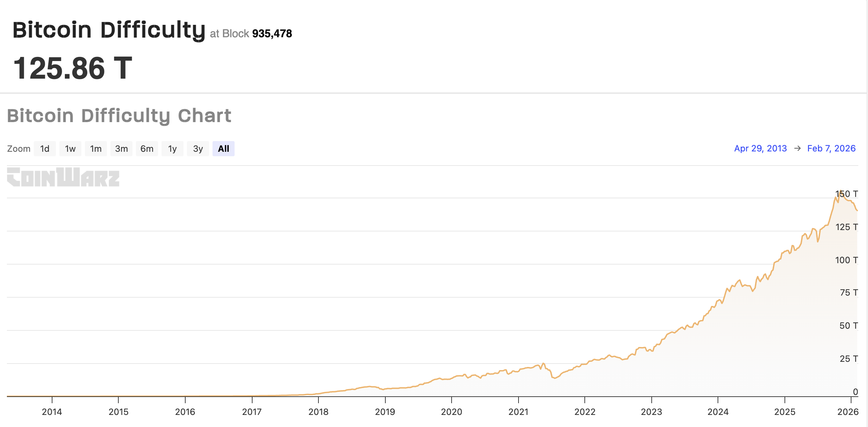Edit the Feb 7, 2026 end date
Screen dimensions: 868x427
(831, 148)
